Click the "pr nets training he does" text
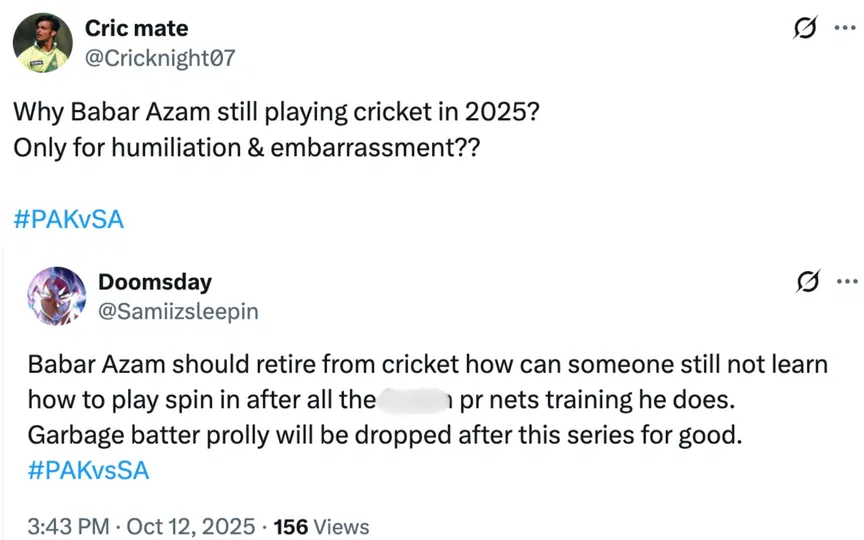 pos(597,400)
